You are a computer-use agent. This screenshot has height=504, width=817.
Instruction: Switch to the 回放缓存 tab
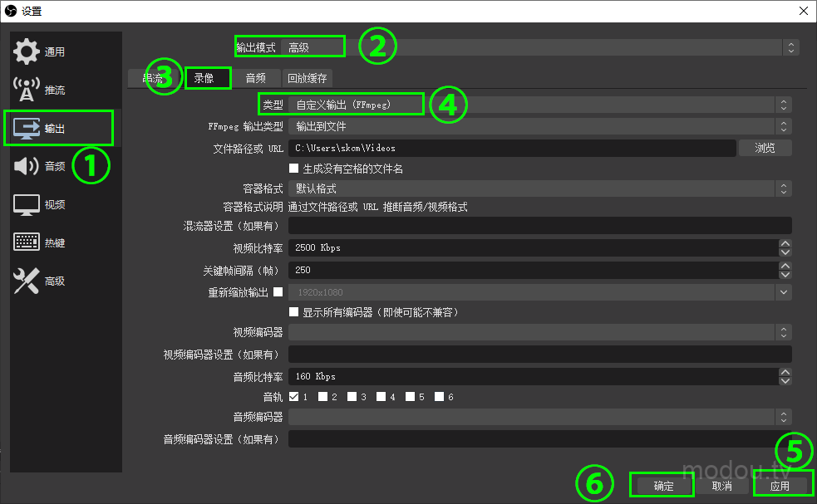click(x=308, y=79)
